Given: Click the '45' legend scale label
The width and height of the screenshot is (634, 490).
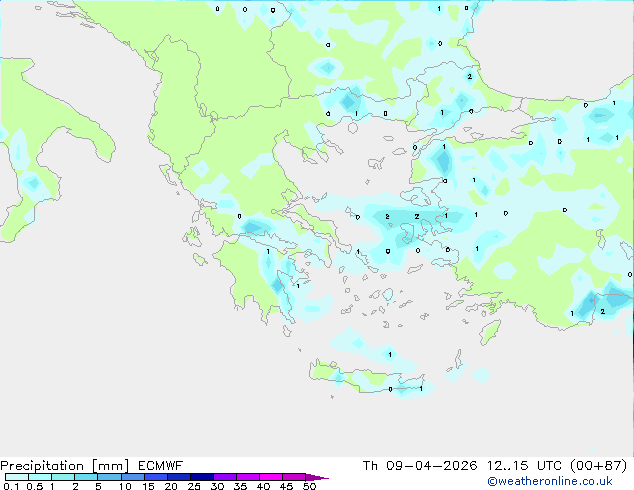Looking at the screenshot, I should [x=286, y=486].
